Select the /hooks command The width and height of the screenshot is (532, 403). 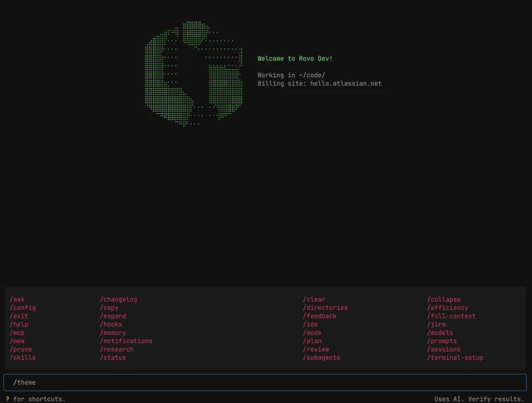pyautogui.click(x=111, y=324)
